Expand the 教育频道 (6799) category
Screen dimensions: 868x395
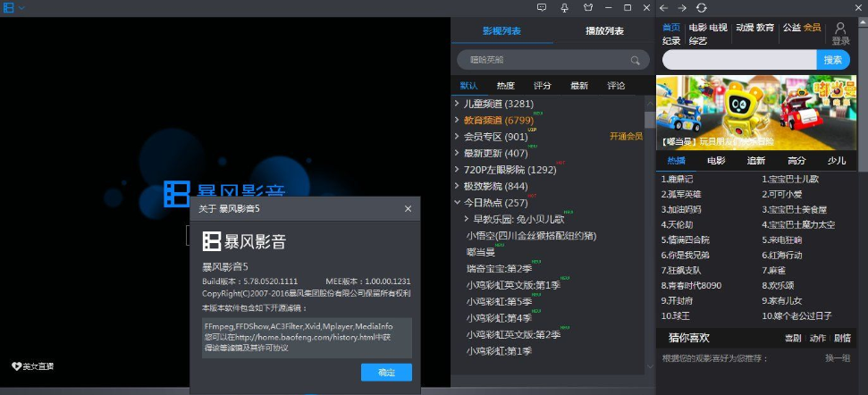[456, 120]
